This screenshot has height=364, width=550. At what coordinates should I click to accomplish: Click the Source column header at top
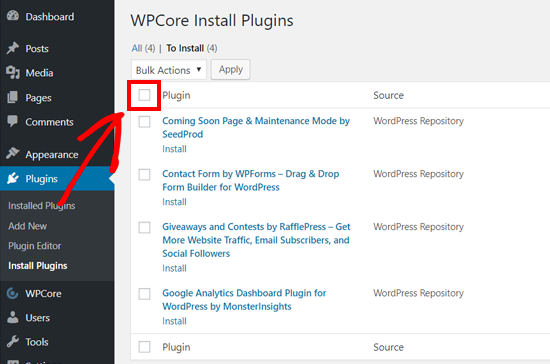tap(388, 95)
